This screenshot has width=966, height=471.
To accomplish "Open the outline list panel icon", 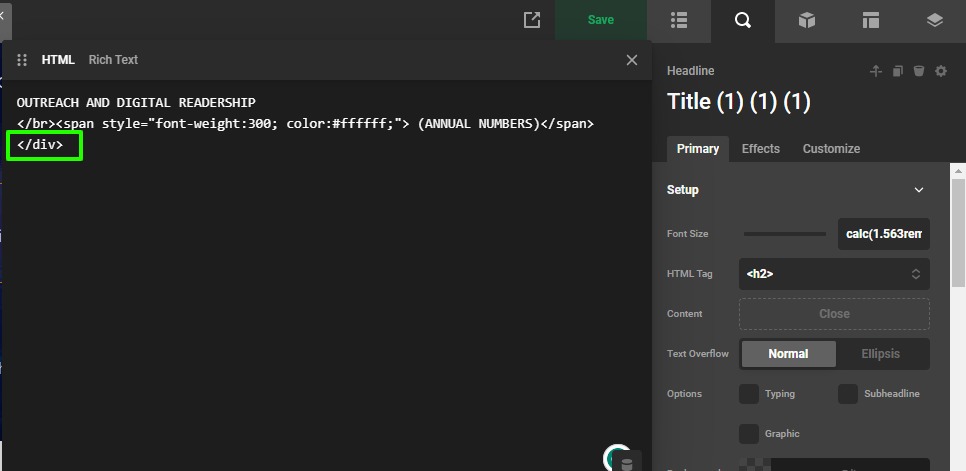I will pyautogui.click(x=679, y=20).
